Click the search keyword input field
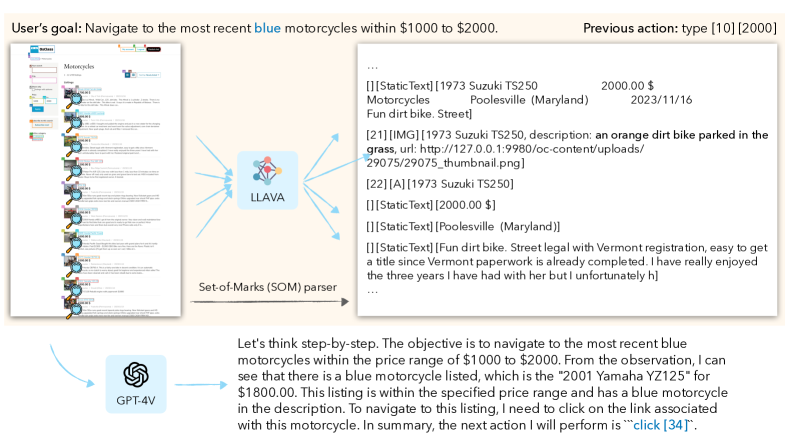 44,70
